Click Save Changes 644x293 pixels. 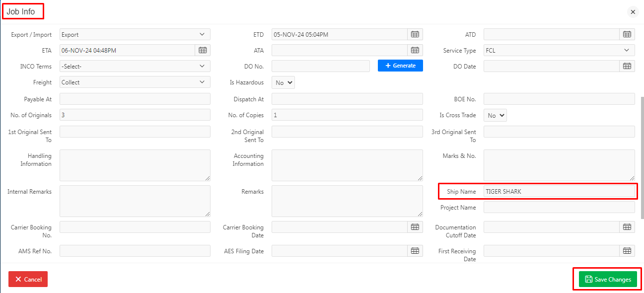[x=608, y=279]
